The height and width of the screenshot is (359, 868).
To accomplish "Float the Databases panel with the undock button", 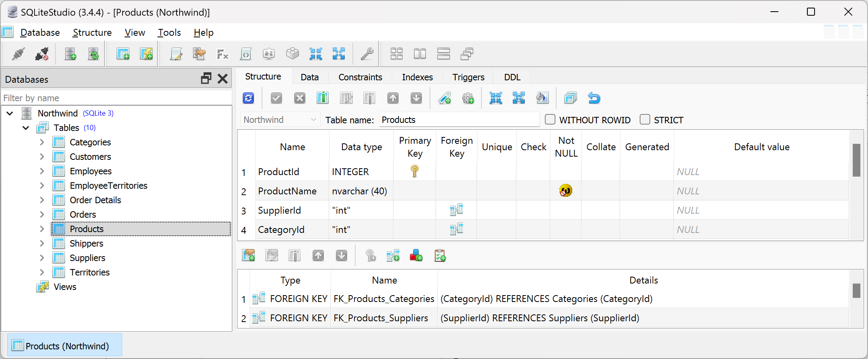I will [206, 79].
